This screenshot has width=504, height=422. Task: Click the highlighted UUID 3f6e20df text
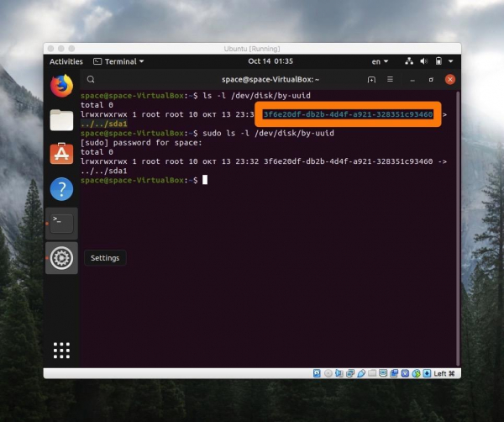(x=348, y=114)
